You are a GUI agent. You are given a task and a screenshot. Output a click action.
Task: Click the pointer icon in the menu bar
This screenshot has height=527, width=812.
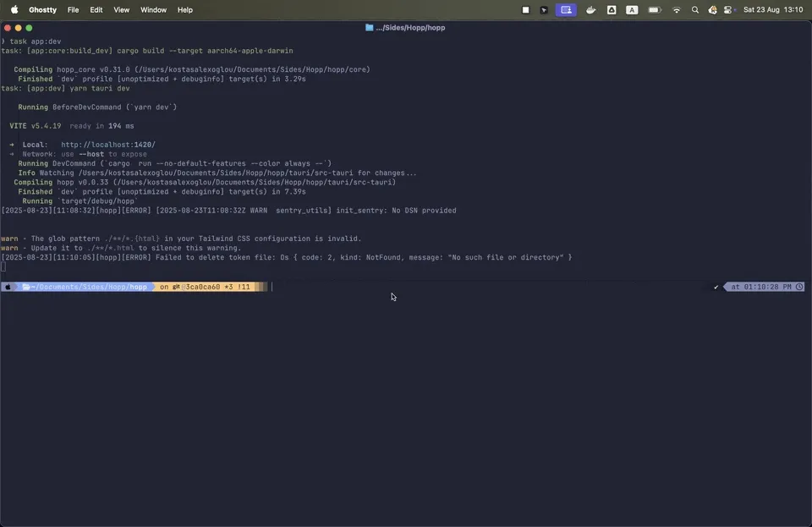[545, 9]
